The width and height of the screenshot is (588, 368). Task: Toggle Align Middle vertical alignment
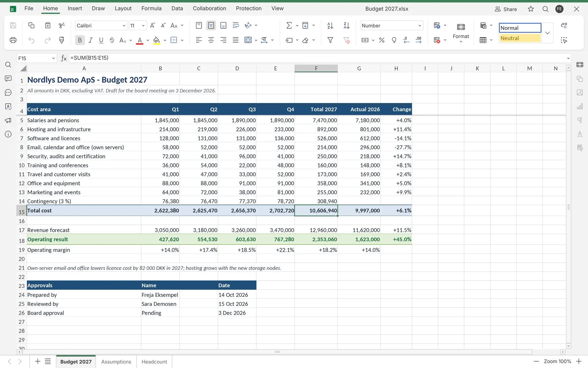pos(211,25)
